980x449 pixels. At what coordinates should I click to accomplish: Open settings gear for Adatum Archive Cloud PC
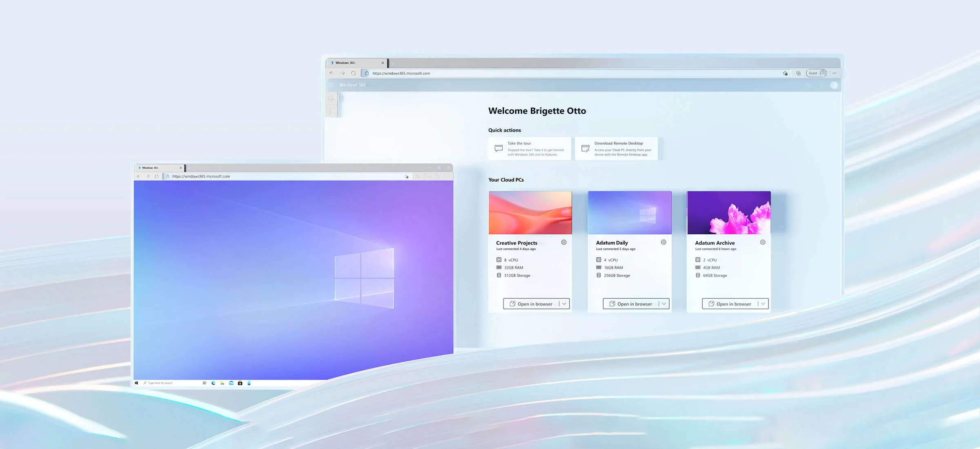(762, 242)
